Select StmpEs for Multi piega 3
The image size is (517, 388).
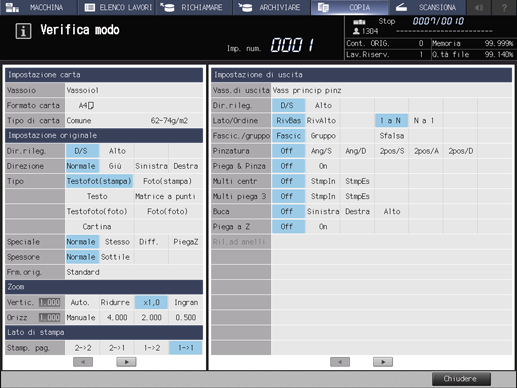point(357,196)
